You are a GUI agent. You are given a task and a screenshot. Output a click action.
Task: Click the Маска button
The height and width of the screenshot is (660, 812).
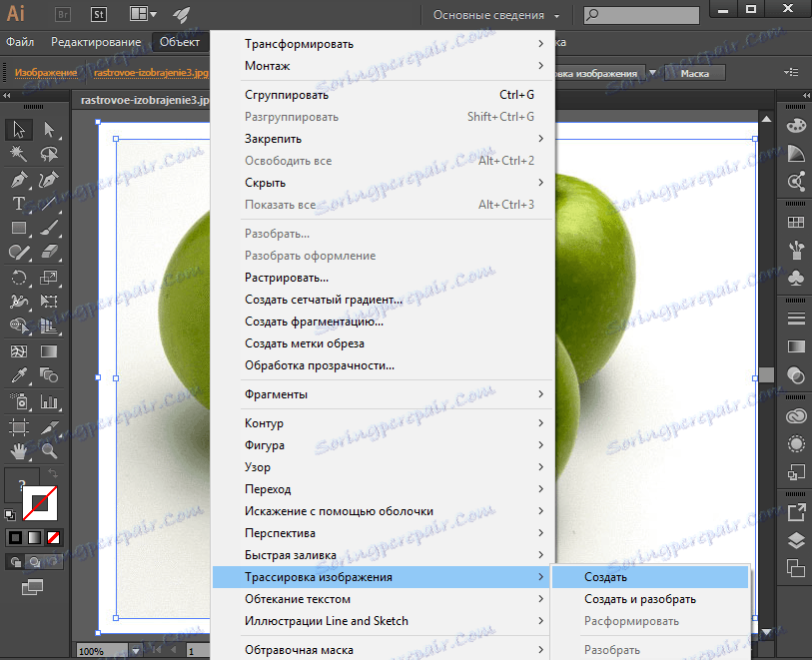coord(695,74)
